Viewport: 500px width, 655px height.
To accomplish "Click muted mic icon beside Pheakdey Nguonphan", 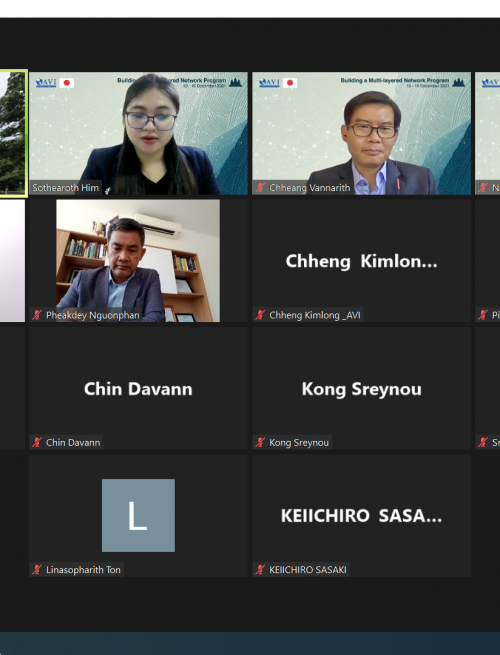I will (37, 315).
